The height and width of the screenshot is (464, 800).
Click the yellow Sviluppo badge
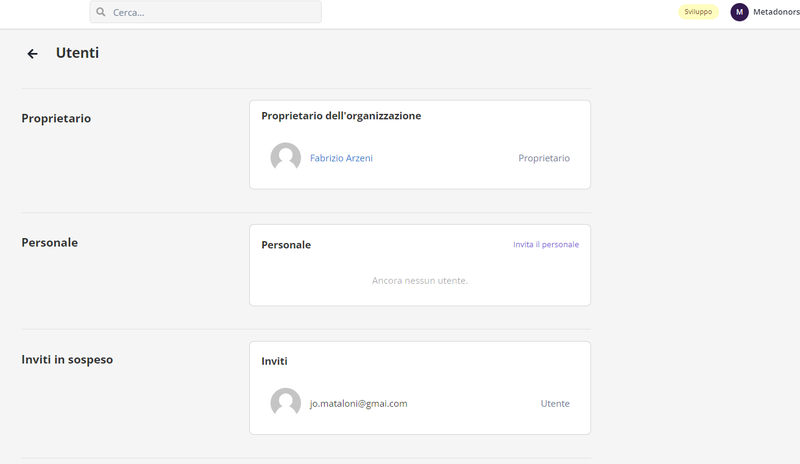point(698,12)
